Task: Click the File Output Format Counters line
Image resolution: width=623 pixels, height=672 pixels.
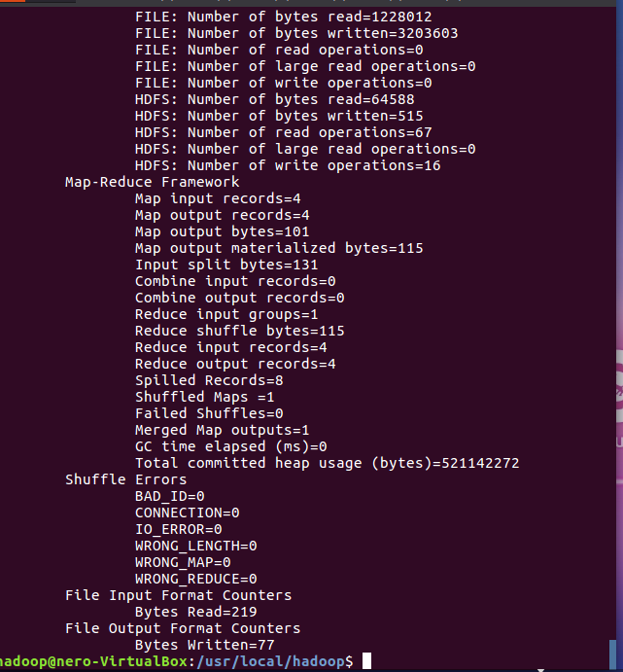Action: [x=183, y=628]
